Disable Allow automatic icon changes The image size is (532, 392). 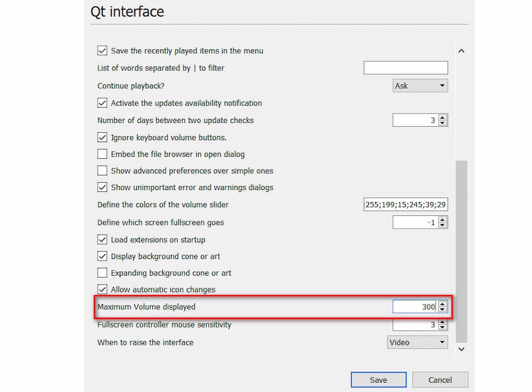tap(102, 290)
